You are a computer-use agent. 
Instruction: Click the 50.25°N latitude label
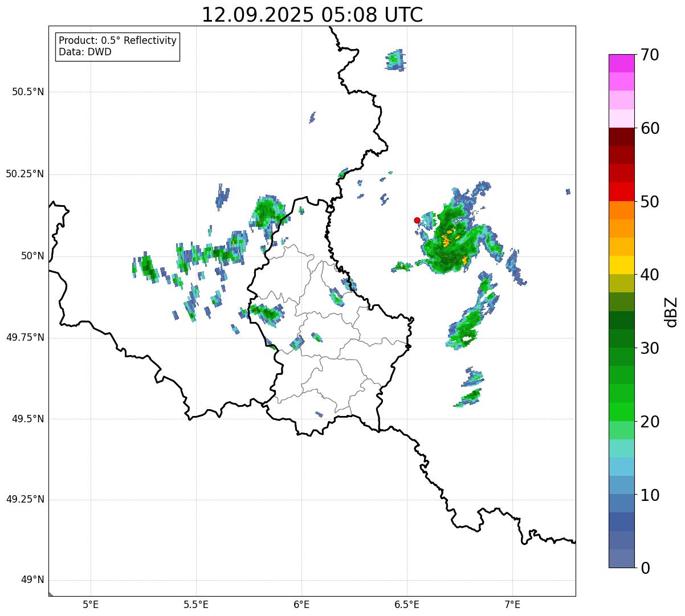pyautogui.click(x=25, y=174)
